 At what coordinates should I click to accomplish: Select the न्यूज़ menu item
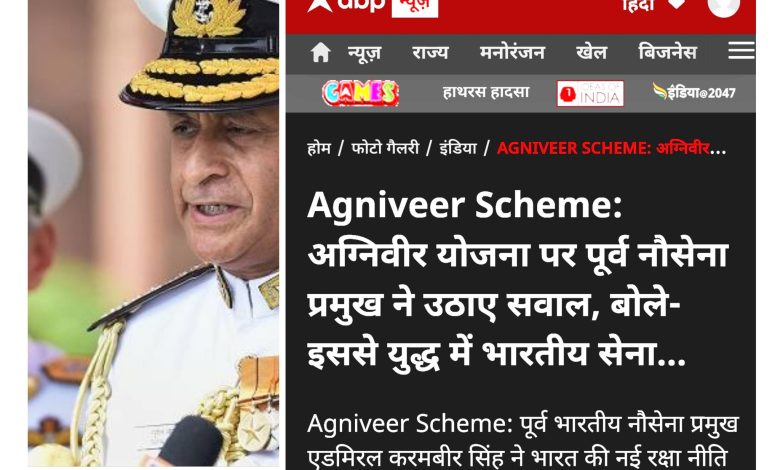[364, 53]
